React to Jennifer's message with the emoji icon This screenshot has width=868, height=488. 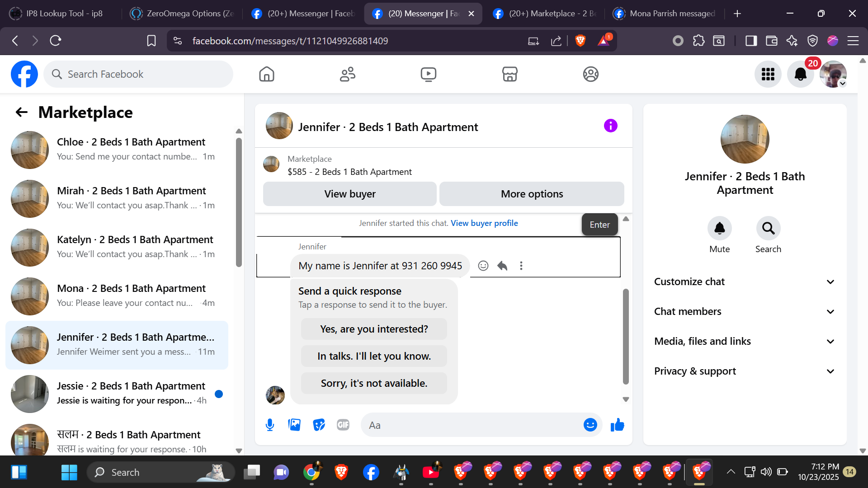[x=483, y=266]
